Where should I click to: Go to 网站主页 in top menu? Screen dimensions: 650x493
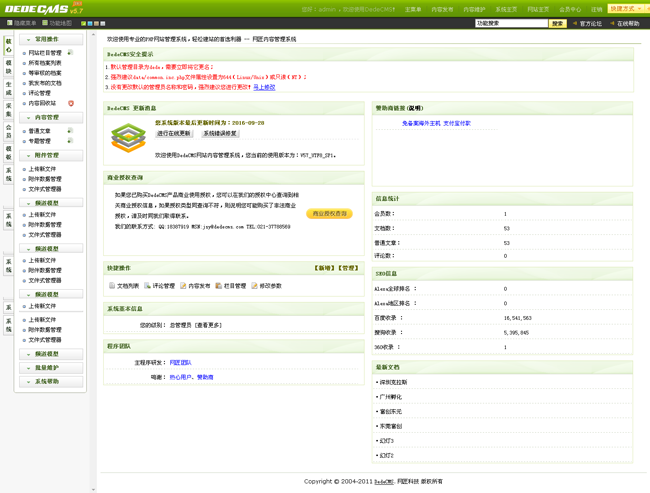click(538, 9)
